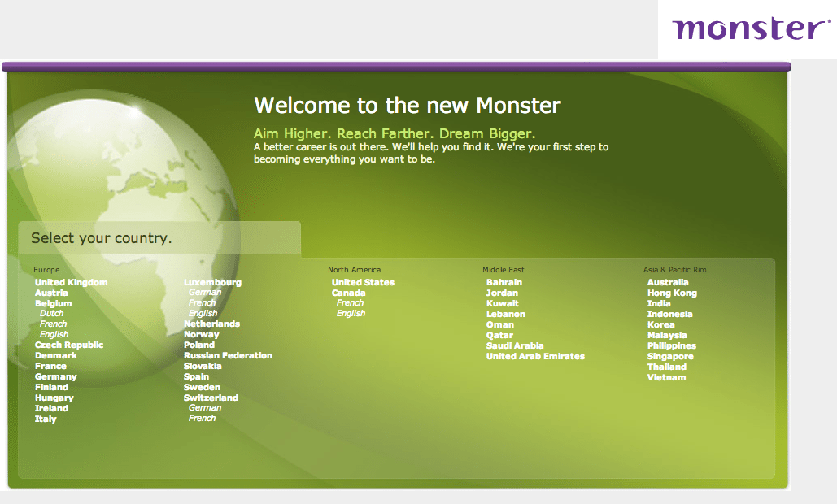Click the 'North America' region heading
The width and height of the screenshot is (837, 504).
(355, 270)
